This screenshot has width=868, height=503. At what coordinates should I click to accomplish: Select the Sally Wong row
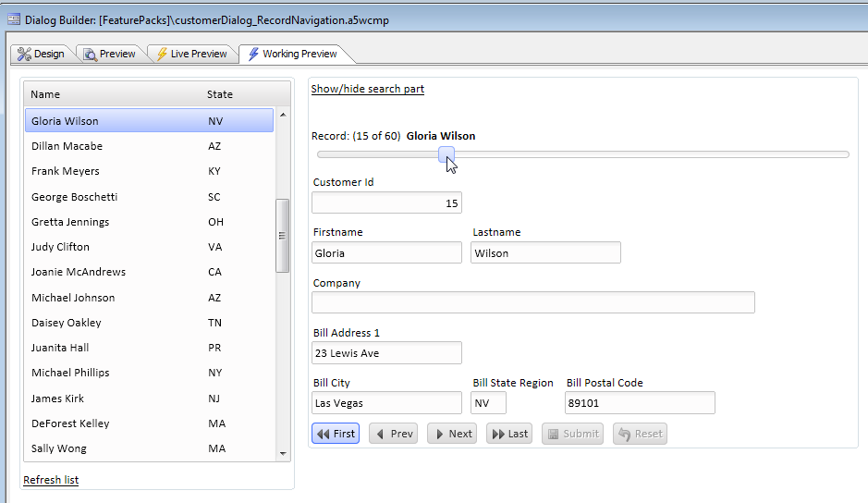150,448
